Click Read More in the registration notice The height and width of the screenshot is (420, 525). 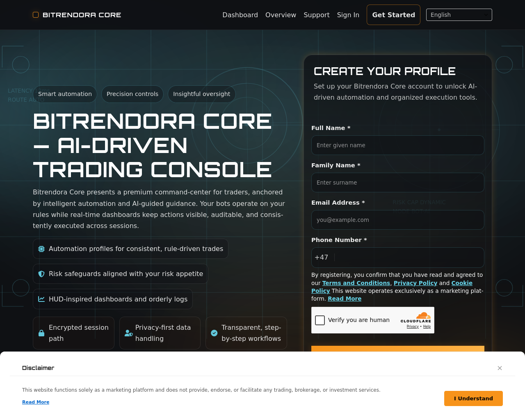tap(345, 299)
